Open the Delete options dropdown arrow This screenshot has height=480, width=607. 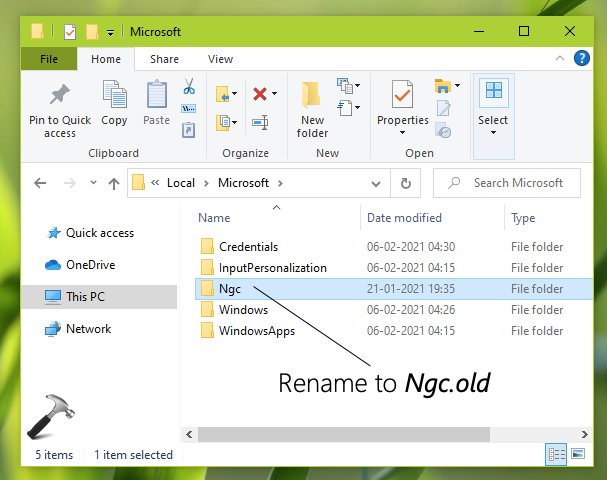[274, 93]
